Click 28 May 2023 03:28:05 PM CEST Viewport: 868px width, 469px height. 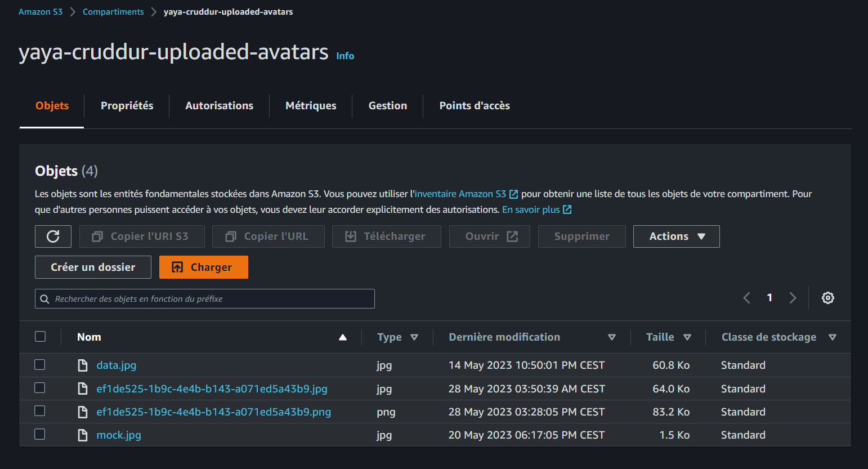click(x=526, y=412)
